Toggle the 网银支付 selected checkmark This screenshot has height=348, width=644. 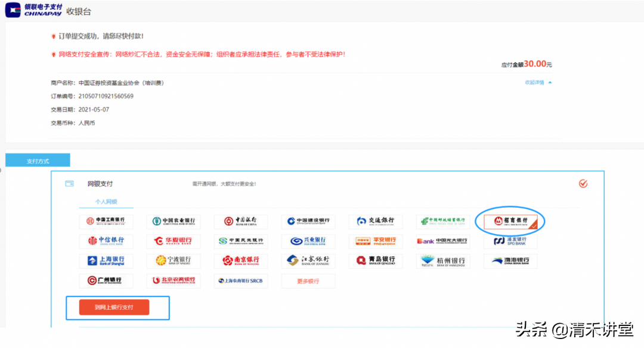coord(583,183)
